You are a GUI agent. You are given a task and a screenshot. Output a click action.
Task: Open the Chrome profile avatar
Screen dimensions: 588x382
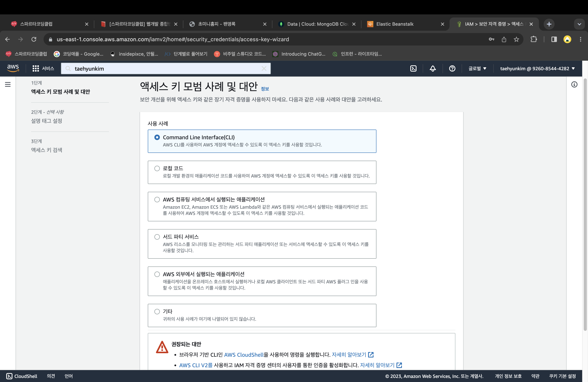tap(567, 39)
